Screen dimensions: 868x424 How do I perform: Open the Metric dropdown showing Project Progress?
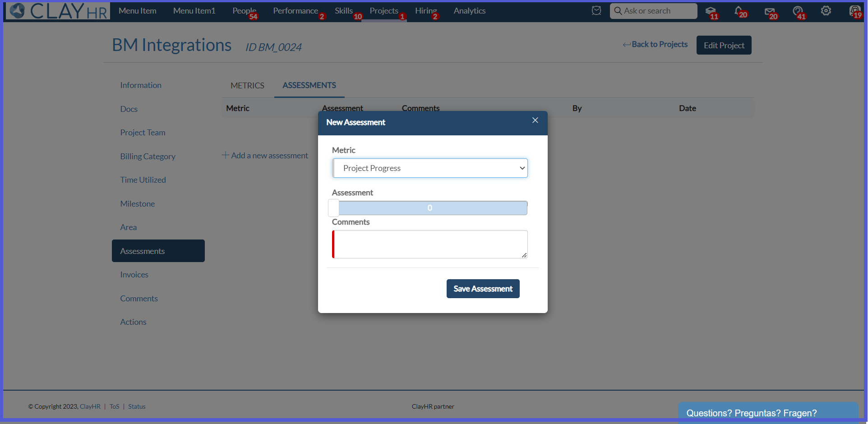point(430,168)
